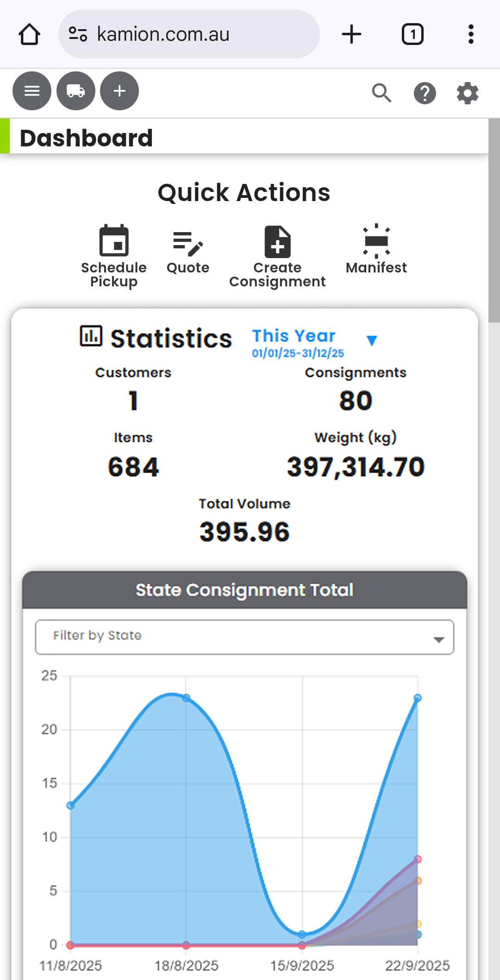Viewport: 500px width, 980px height.
Task: Open the Manifest quick action
Action: pos(376,241)
